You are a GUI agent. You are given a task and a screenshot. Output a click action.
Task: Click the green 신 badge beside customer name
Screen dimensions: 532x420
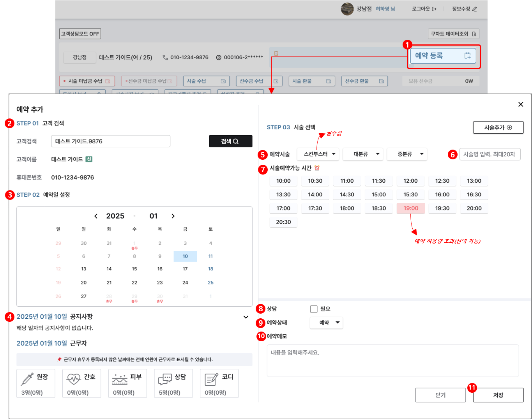89,159
